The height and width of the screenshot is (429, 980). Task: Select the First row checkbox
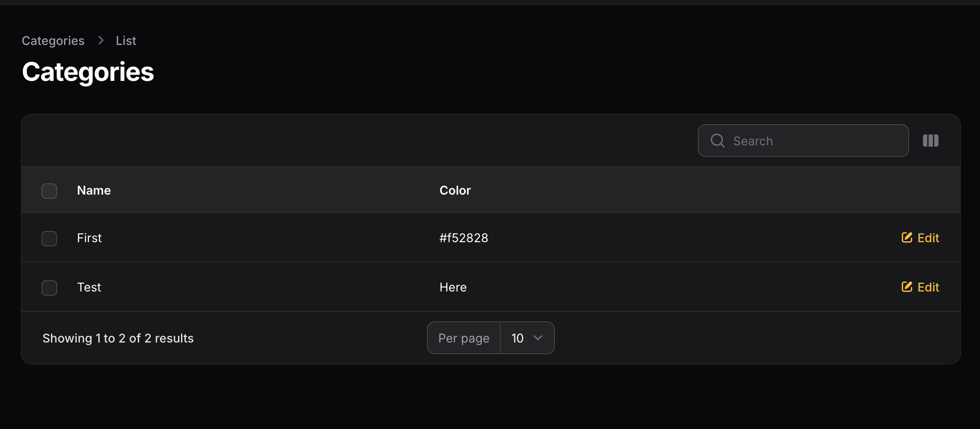[49, 238]
